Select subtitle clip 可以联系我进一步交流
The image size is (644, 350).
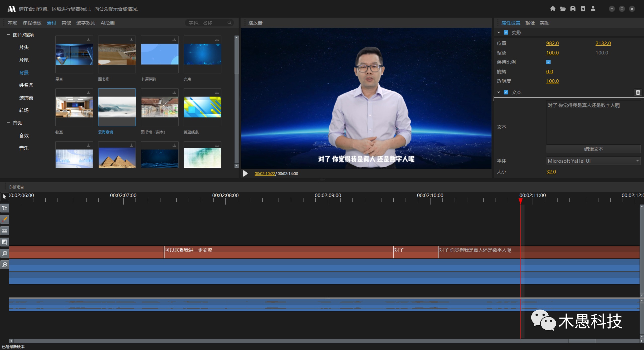pyautogui.click(x=278, y=252)
